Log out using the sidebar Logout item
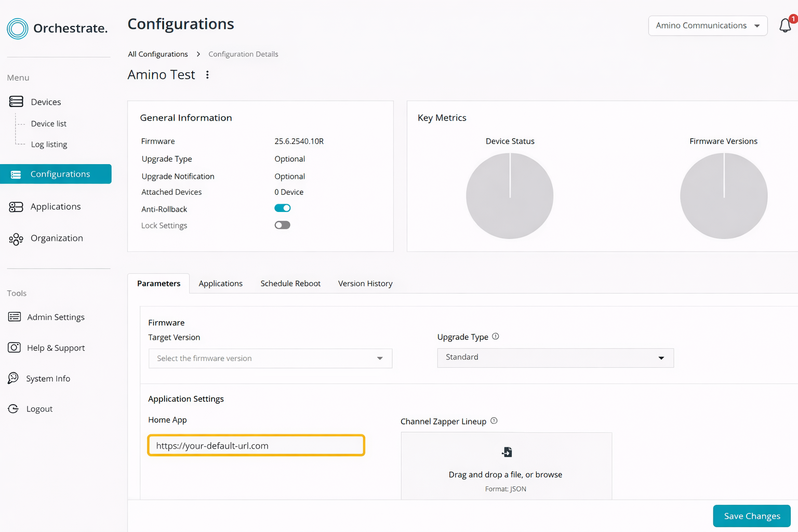Screen dimensions: 798x532 (x=39, y=409)
